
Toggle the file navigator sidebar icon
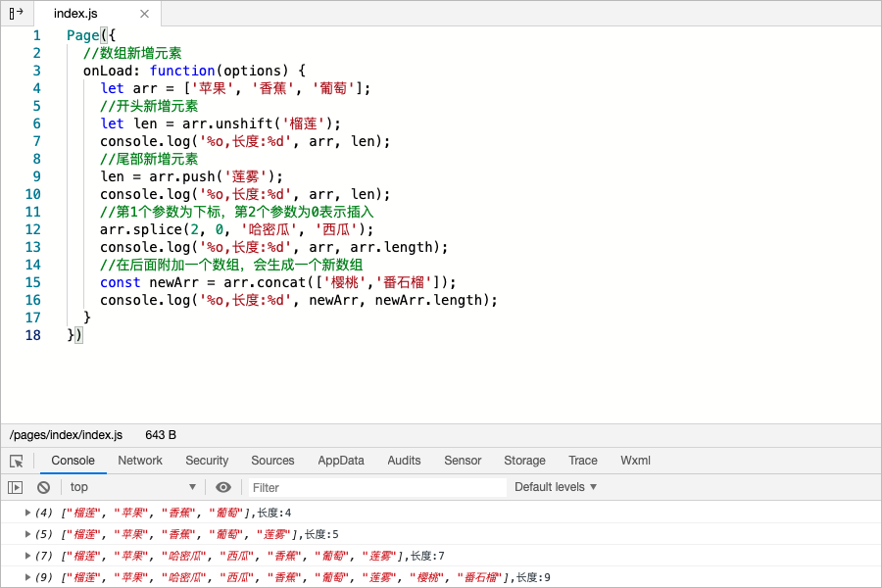point(16,13)
